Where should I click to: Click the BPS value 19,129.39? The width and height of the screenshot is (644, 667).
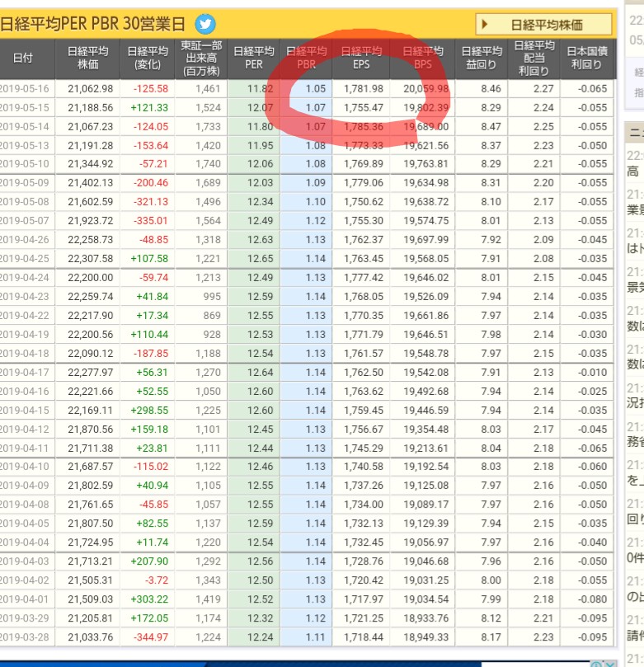click(x=426, y=524)
